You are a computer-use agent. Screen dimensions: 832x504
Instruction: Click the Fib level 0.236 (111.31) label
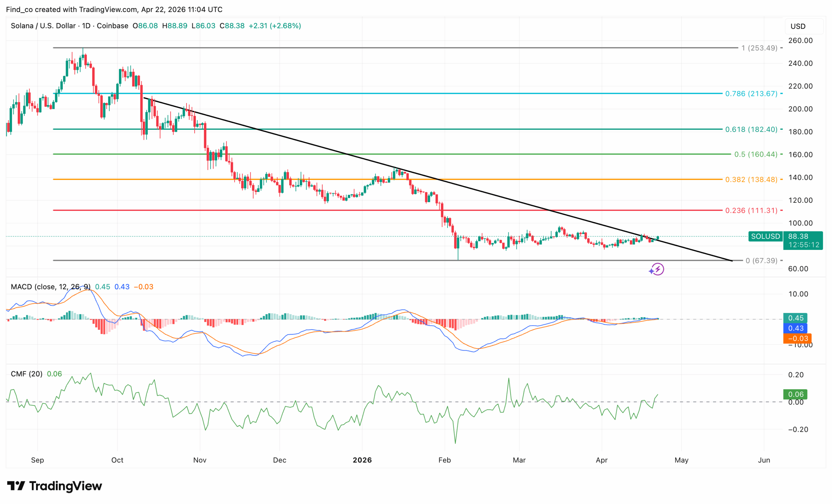(x=751, y=210)
